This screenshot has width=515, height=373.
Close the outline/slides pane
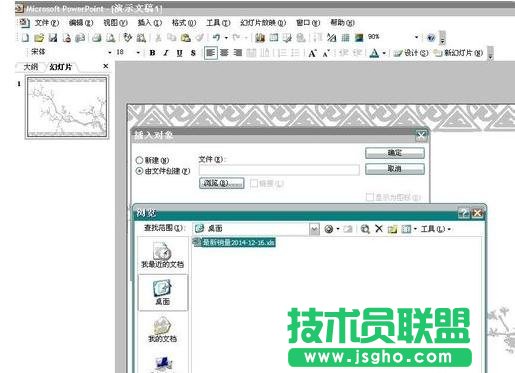coord(106,66)
